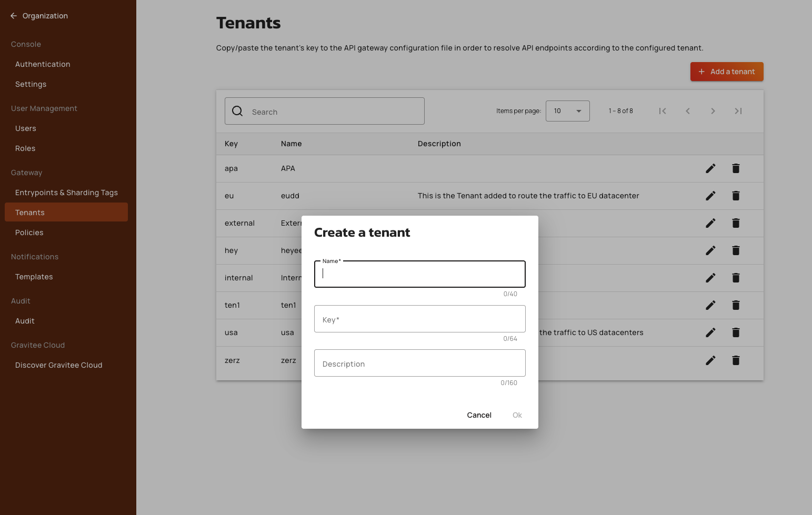812x515 pixels.
Task: Click the edit pencil for apa tenant
Action: (x=710, y=168)
